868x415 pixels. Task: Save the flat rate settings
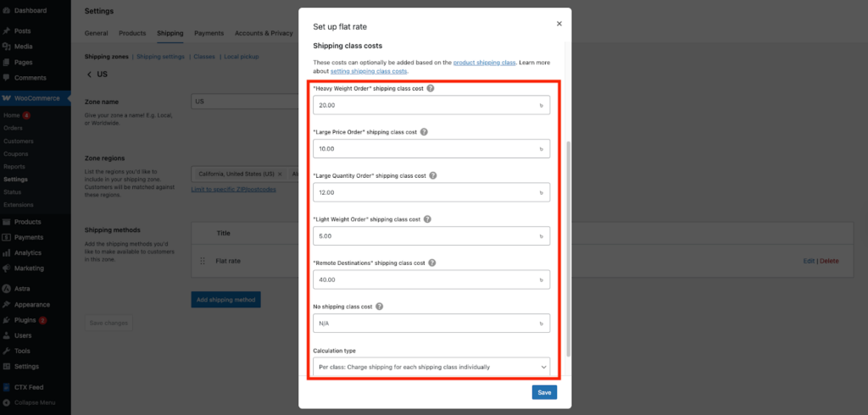tap(544, 392)
